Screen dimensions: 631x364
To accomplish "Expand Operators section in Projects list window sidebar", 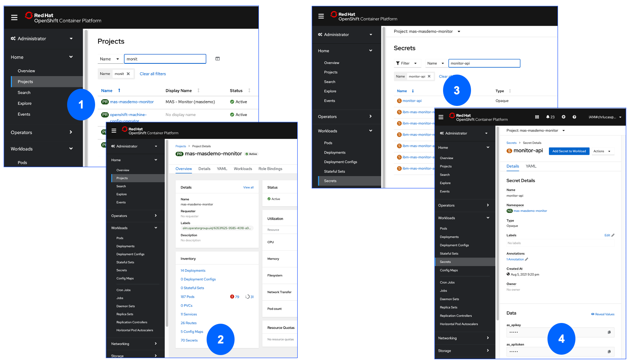I will coord(42,132).
